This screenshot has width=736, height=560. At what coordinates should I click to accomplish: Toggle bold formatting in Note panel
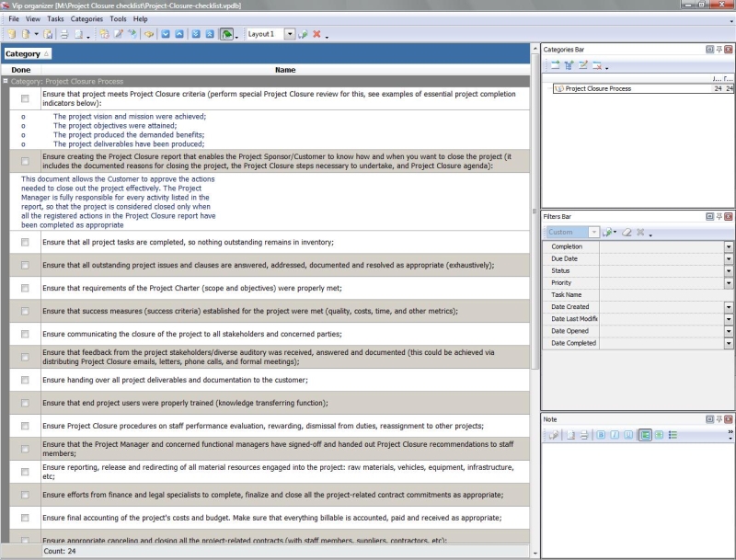(600, 435)
